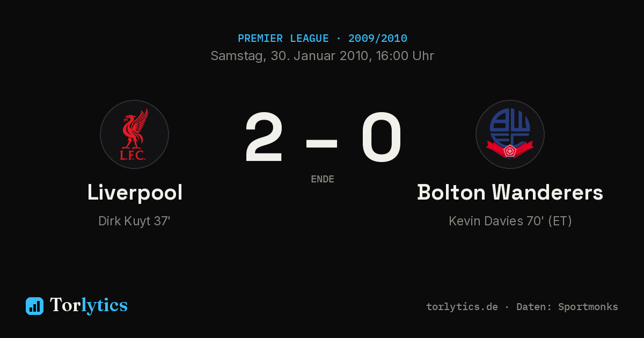Click the Bolton Wanderers club crest
Screen dimensions: 644x338
pyautogui.click(x=510, y=134)
